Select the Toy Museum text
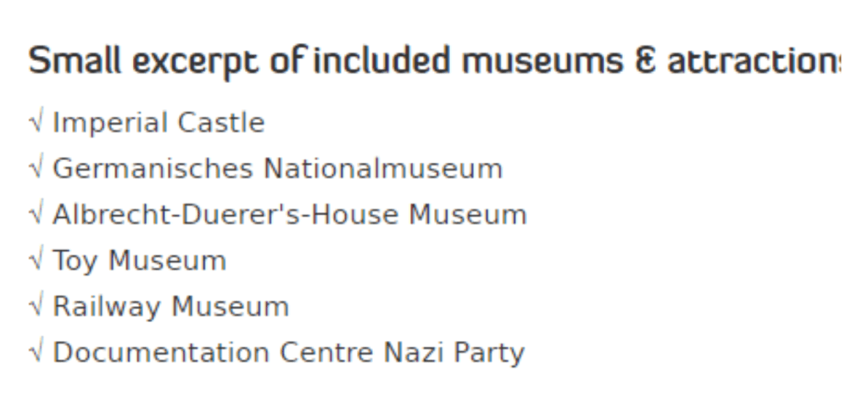 point(139,261)
